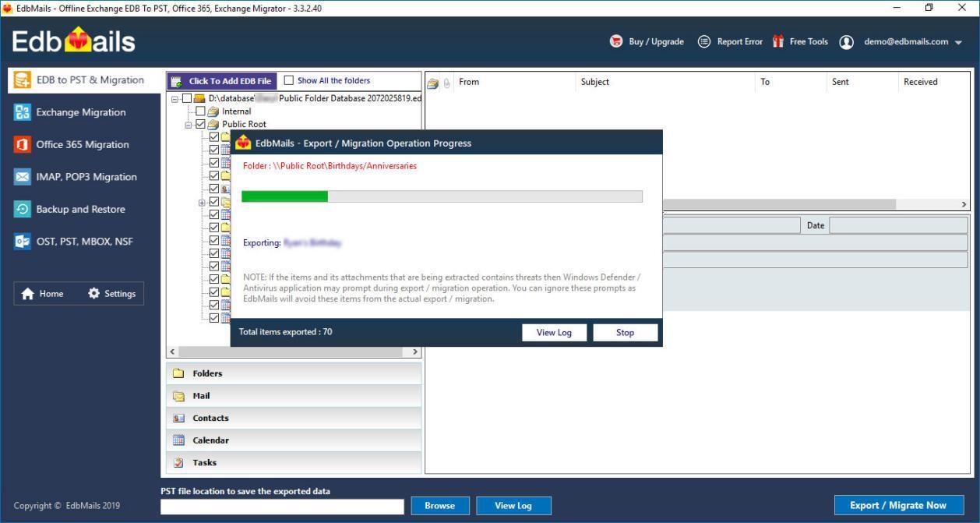Image resolution: width=980 pixels, height=523 pixels.
Task: Sort mail list by Sent column
Action: point(862,82)
